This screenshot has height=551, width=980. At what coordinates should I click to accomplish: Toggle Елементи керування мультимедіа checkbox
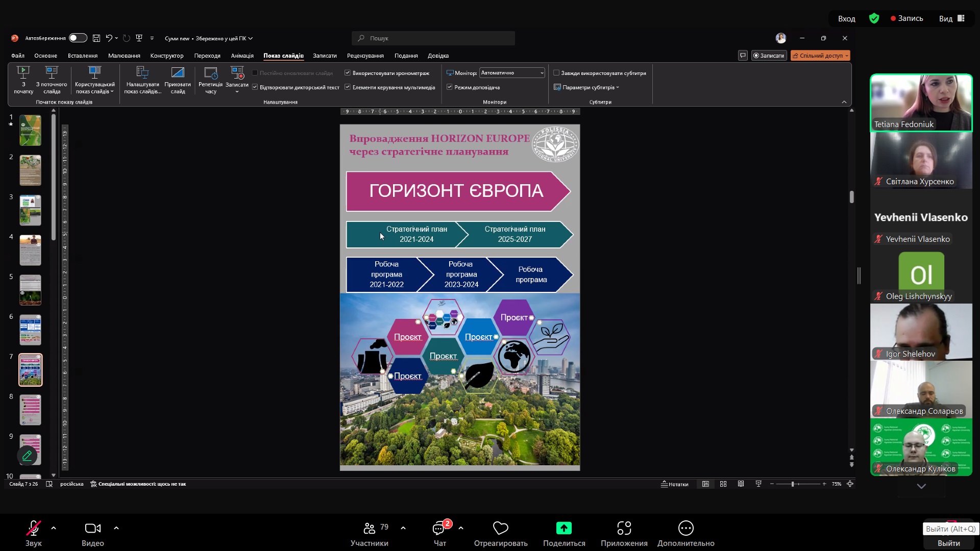tap(348, 87)
